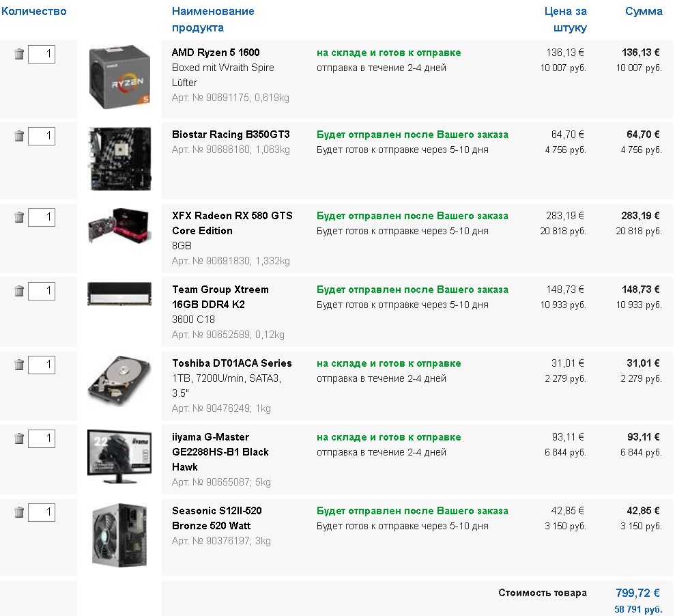Screen dimensions: 675x616
Task: Remove Team Group Xtreem RAM via trash icon
Action: (19, 291)
